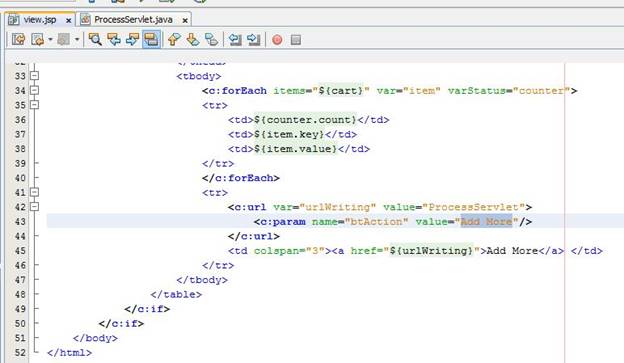This screenshot has height=363, width=624.
Task: Click the <tbody> opening tag on line 33
Action: pos(199,76)
